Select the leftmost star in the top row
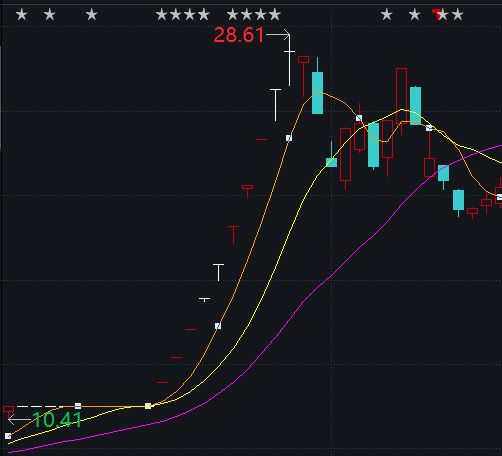Viewport: 502px width, 456px height. [22, 15]
